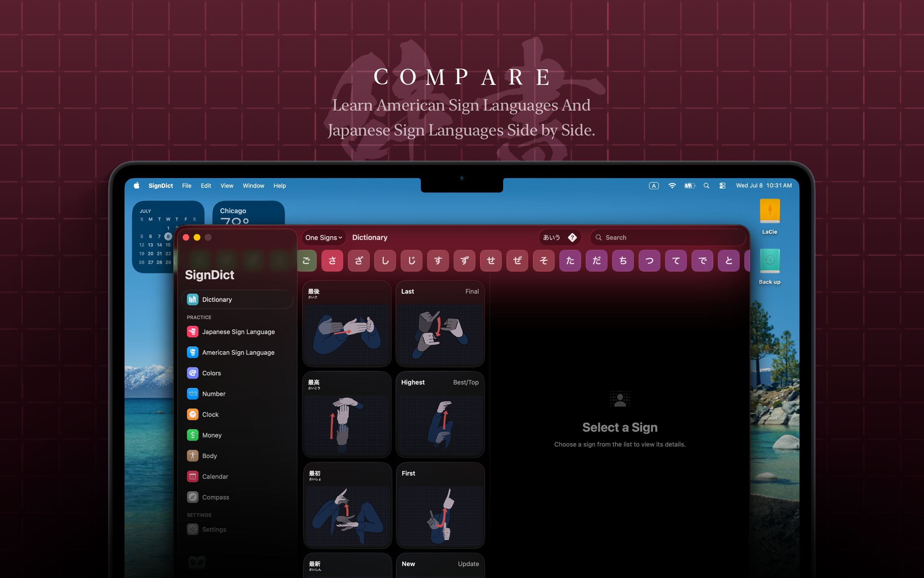Open the 最新 Japanese sign card
The width and height of the screenshot is (924, 578).
tap(348, 566)
